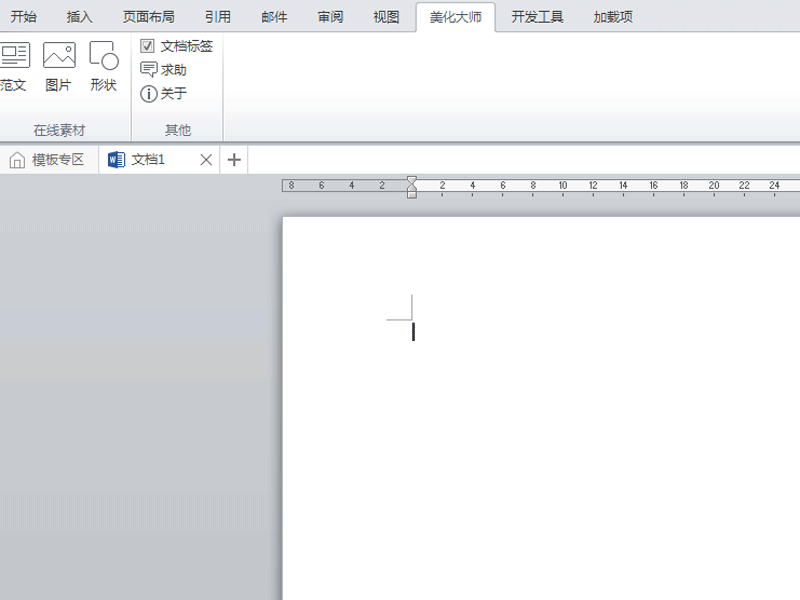
Task: Create a new tab with the plus button
Action: 233,159
